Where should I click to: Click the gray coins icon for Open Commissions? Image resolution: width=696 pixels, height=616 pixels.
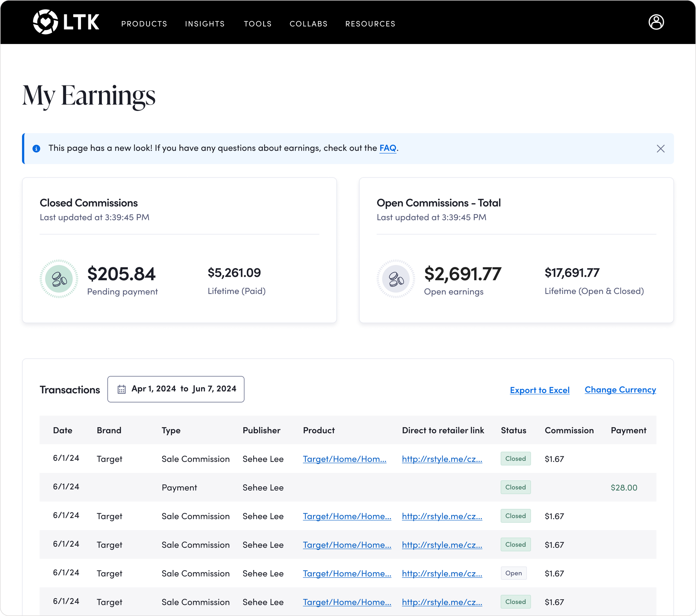tap(396, 279)
